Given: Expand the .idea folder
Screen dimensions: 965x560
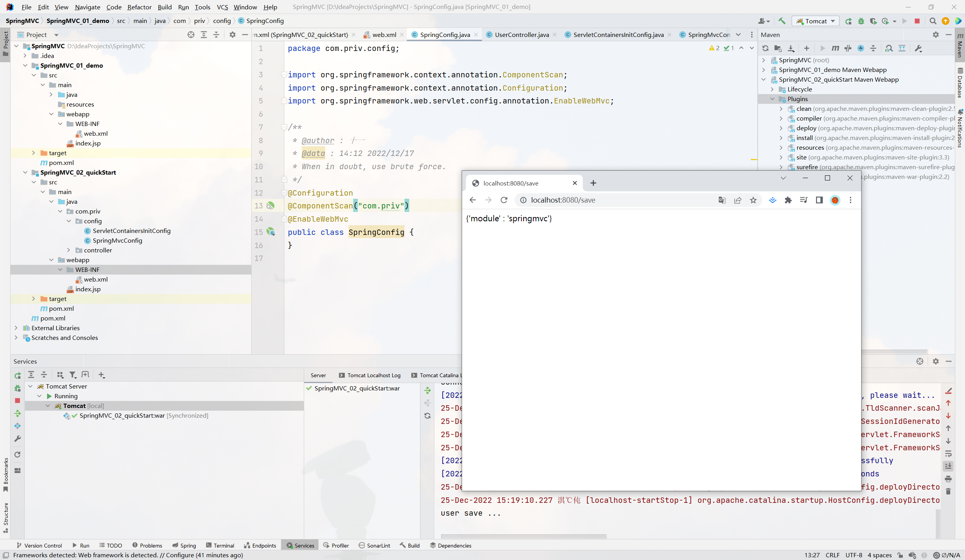Looking at the screenshot, I should [x=25, y=56].
